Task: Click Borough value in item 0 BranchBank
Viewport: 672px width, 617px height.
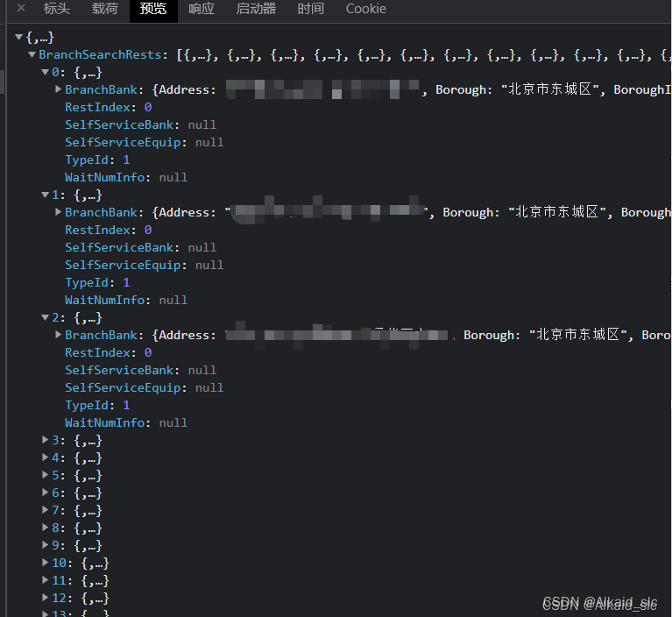Action: (550, 89)
